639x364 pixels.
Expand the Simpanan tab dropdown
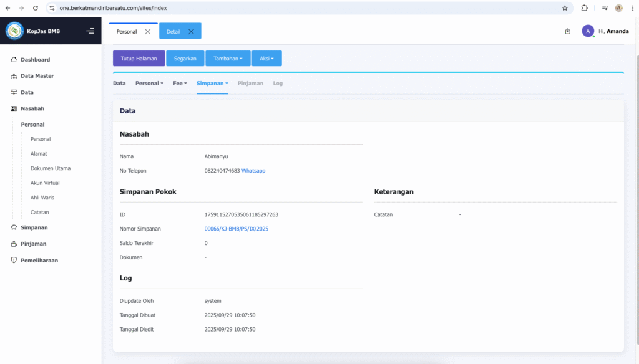pos(212,83)
